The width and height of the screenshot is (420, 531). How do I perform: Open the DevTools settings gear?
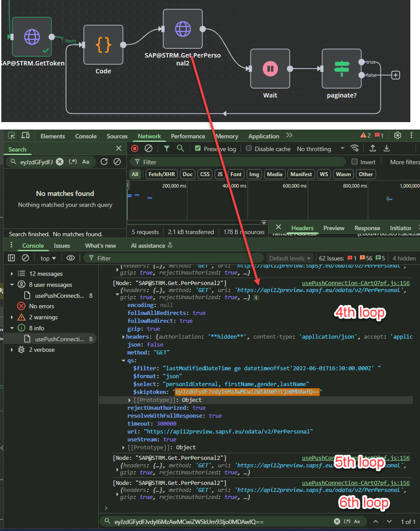tap(397, 136)
